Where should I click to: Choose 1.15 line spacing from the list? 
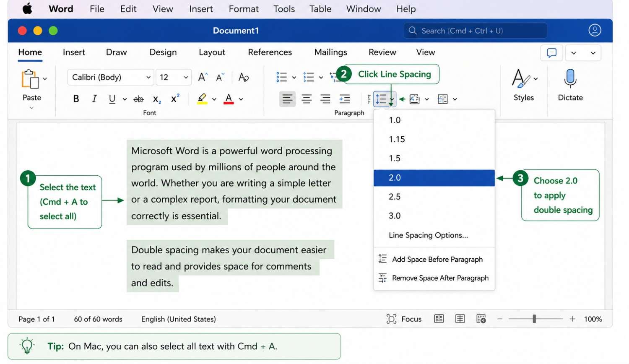434,139
